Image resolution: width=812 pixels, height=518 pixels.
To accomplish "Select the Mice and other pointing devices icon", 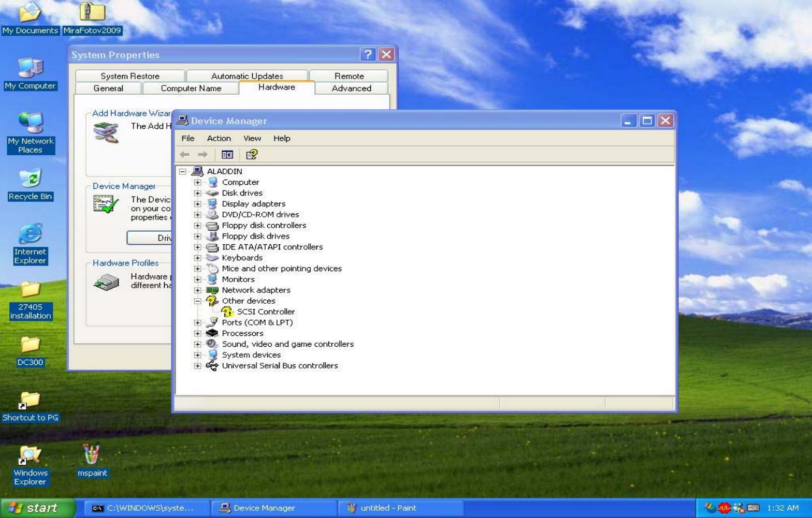I will [x=212, y=268].
